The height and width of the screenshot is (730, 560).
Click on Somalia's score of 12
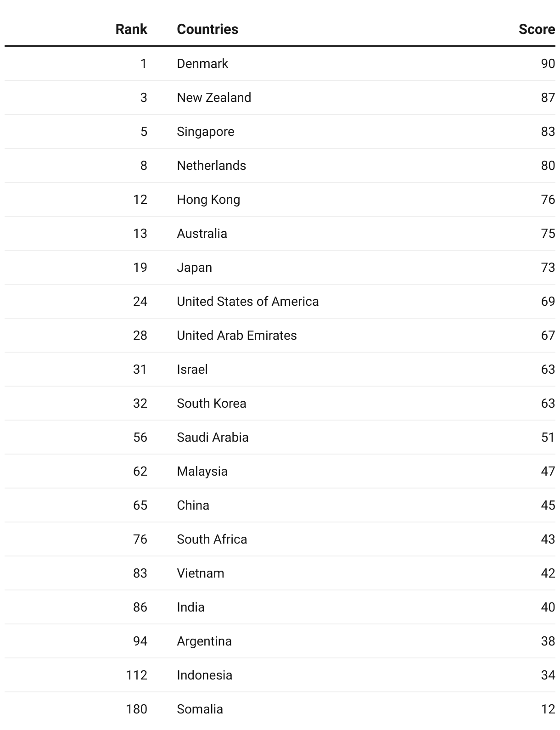coord(548,709)
